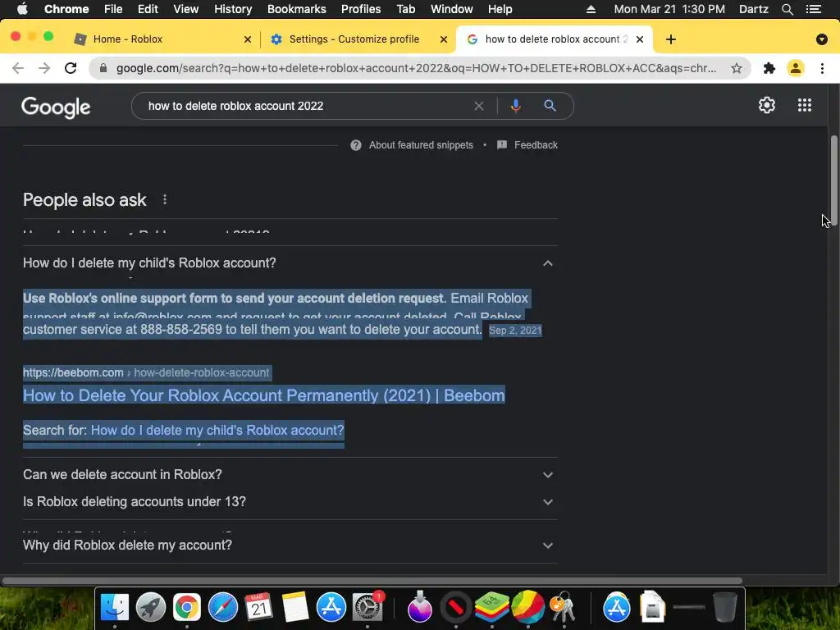The width and height of the screenshot is (840, 630).
Task: Click the 'Dartz' user name in menu bar
Action: pos(753,9)
